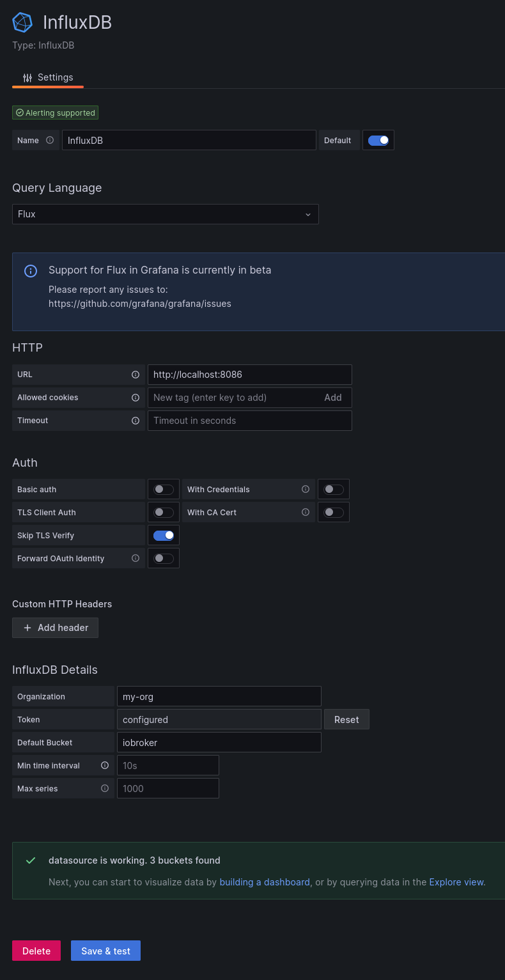Enable the Basic auth toggle
Screen dimensions: 505x980
coord(164,489)
